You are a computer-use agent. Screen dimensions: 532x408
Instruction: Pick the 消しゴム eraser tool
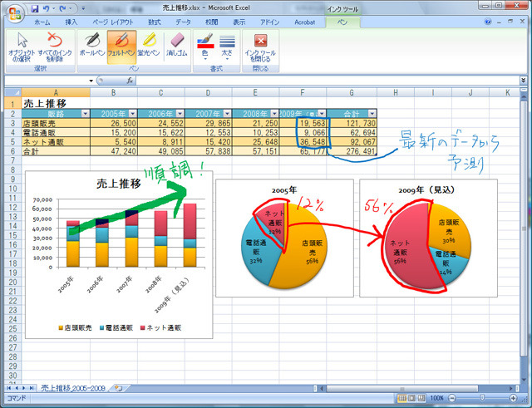tap(177, 47)
